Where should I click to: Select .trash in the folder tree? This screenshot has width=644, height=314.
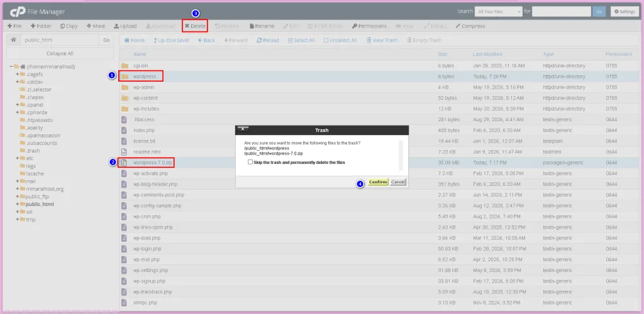(x=33, y=151)
